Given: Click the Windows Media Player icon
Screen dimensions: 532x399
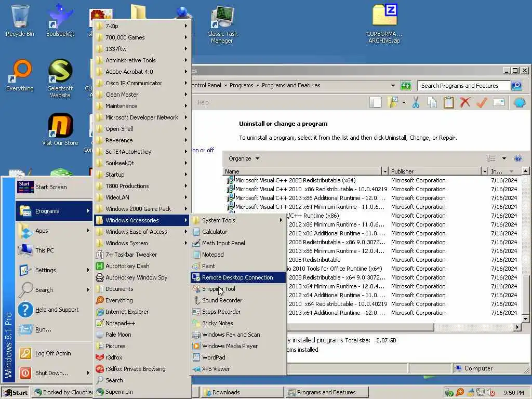Looking at the screenshot, I should click(196, 346).
